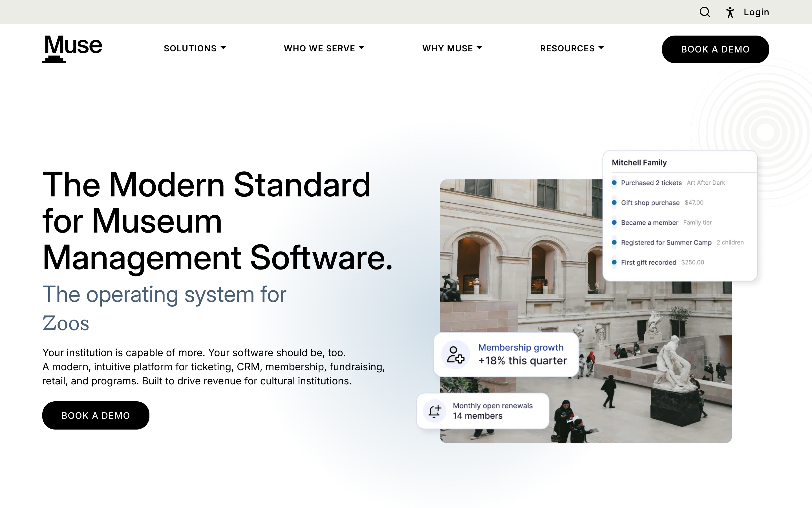Click the Membership growth label
The height and width of the screenshot is (508, 812).
(x=521, y=347)
